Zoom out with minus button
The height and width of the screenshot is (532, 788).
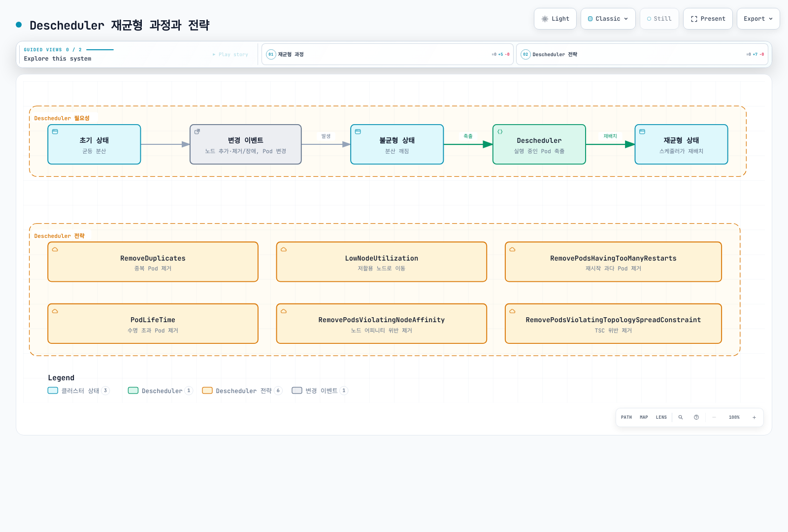pyautogui.click(x=714, y=417)
